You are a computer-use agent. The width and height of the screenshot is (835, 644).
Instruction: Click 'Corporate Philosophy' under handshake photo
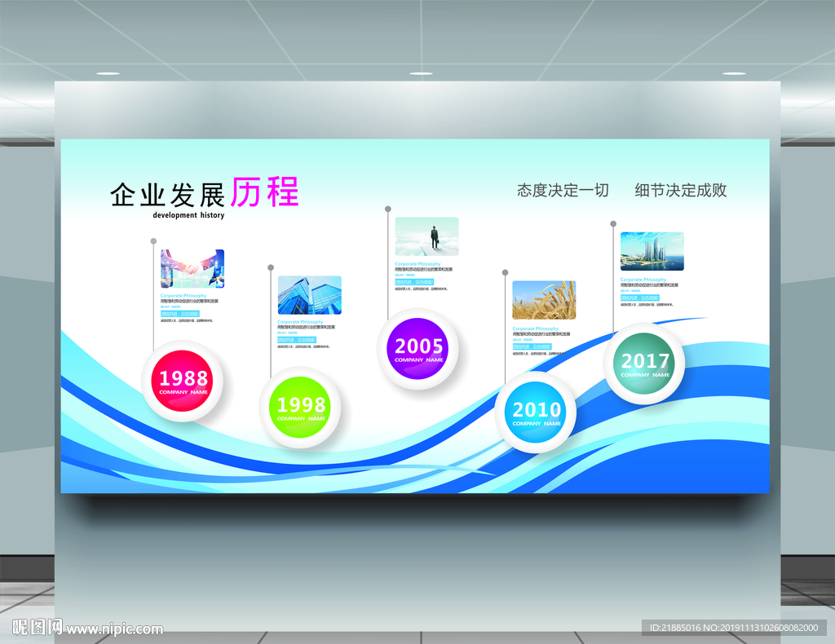(x=183, y=295)
